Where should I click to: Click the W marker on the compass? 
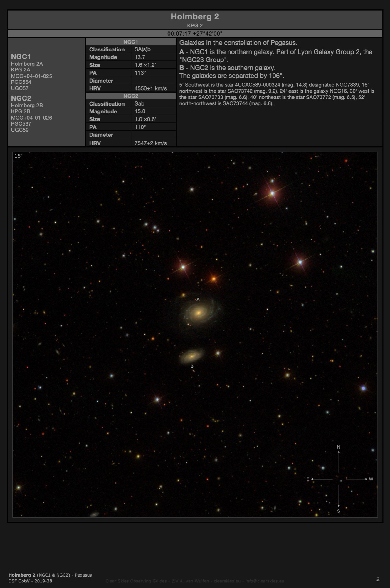click(371, 479)
